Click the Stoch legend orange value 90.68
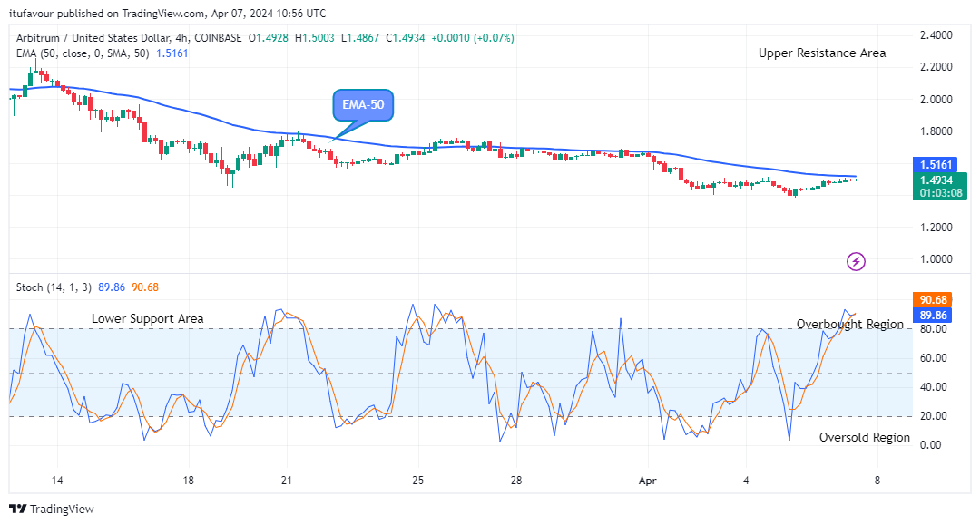Viewport: 980px width, 525px height. pos(145,287)
